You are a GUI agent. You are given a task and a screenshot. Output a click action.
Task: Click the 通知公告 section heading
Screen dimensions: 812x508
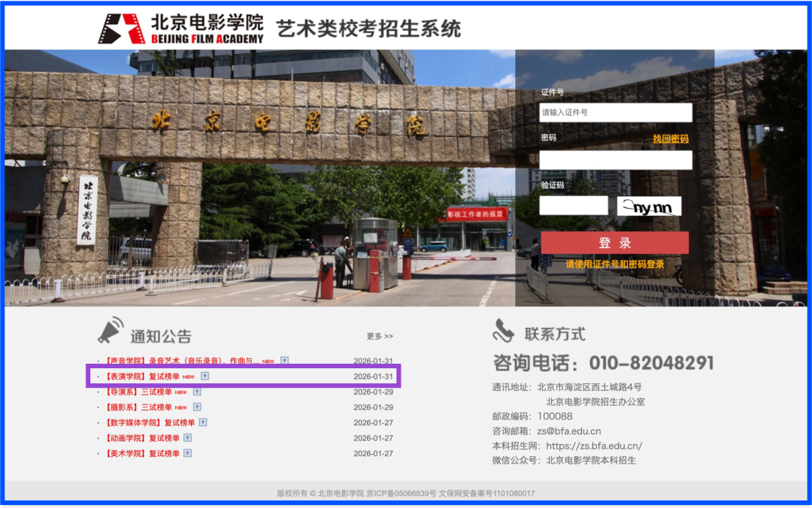click(x=161, y=336)
